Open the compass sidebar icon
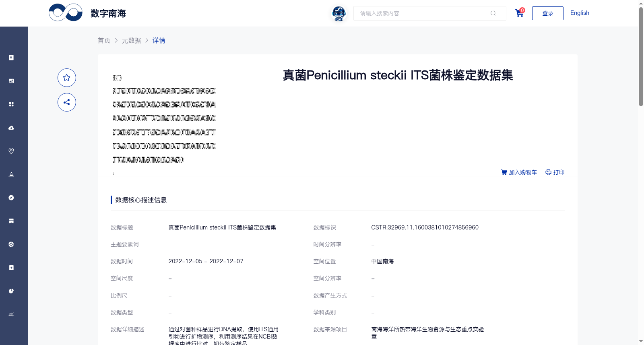 point(11,198)
